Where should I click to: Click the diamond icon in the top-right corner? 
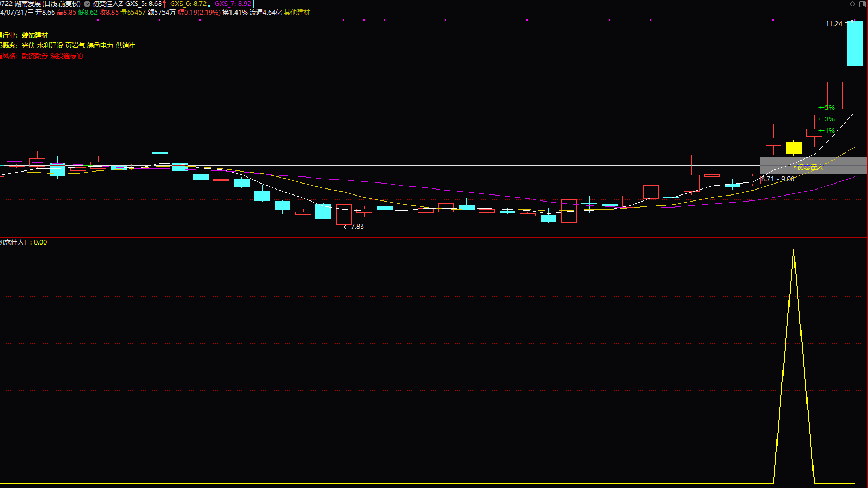coord(853,4)
